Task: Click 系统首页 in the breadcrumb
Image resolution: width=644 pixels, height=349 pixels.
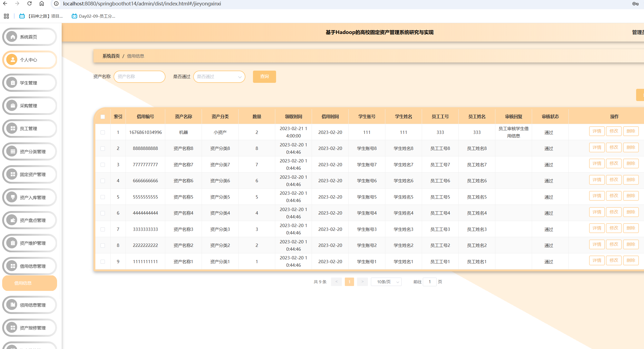Action: click(111, 56)
